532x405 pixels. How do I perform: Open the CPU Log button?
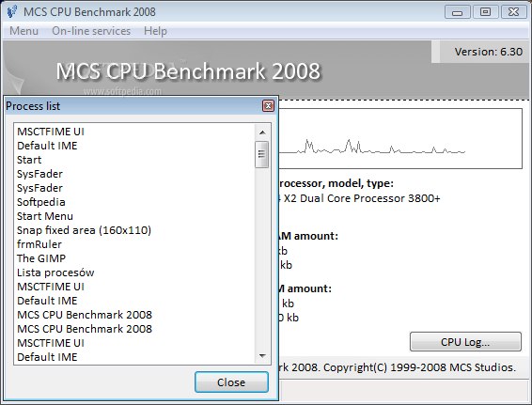(465, 342)
